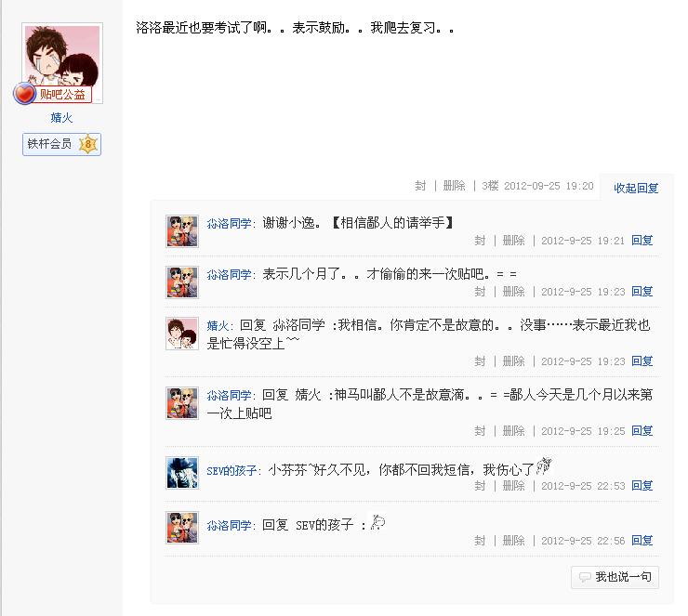
Task: Click 删除 on the 22:53 comment
Action: pyautogui.click(x=513, y=486)
